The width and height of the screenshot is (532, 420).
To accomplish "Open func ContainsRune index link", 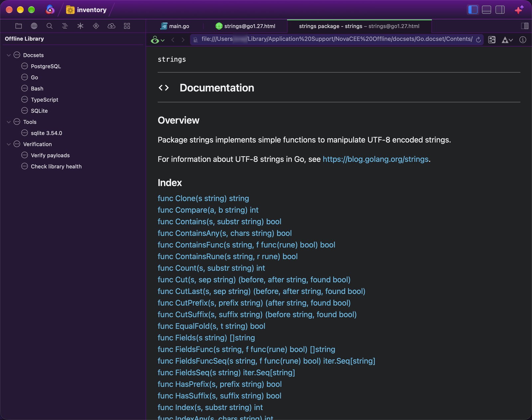I will click(227, 257).
